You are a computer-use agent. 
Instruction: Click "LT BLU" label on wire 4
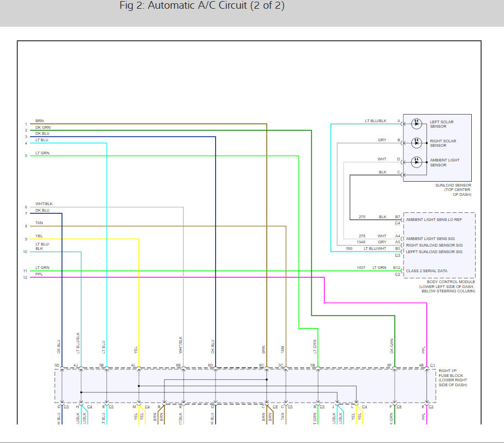pyautogui.click(x=42, y=140)
